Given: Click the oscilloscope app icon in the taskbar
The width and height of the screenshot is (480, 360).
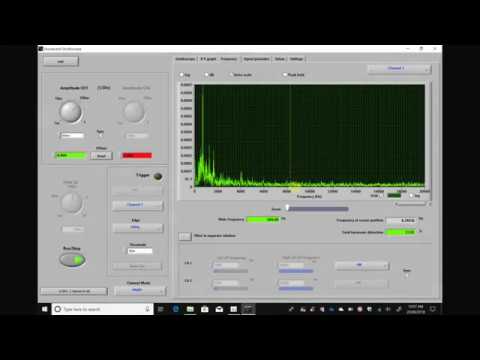Looking at the screenshot, I should 248,309.
